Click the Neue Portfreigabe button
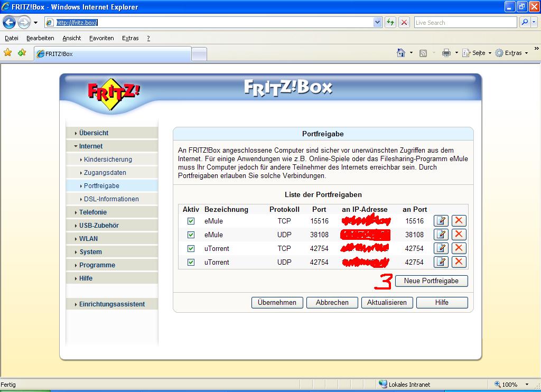 point(431,281)
